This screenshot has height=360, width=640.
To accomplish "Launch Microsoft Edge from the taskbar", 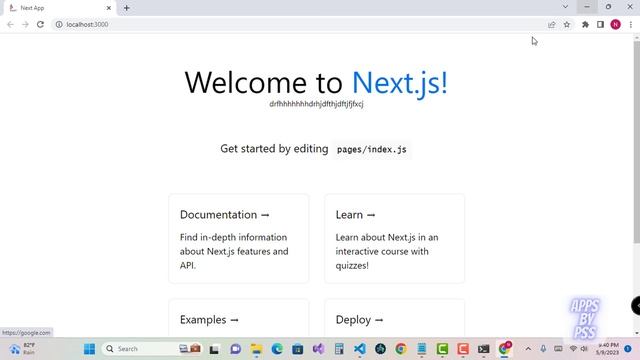I will (x=277, y=349).
